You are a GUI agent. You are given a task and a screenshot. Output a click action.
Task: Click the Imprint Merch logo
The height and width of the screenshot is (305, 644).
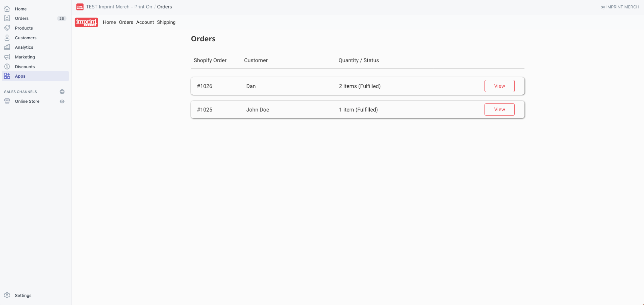point(86,22)
